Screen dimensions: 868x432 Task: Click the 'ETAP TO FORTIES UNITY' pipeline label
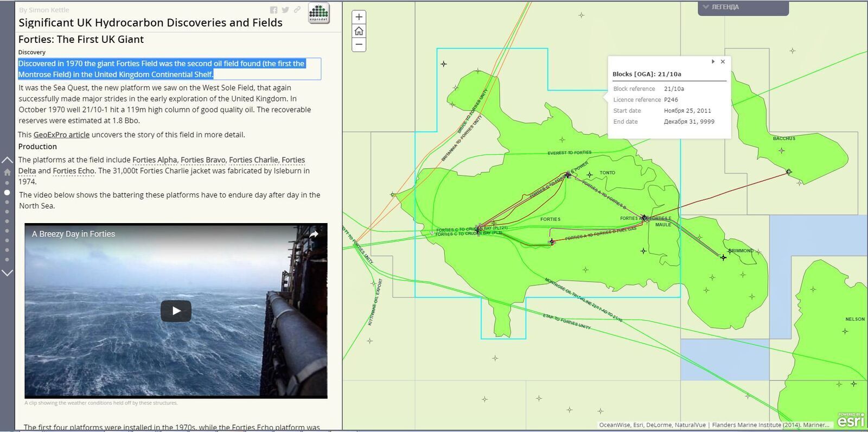tap(567, 321)
